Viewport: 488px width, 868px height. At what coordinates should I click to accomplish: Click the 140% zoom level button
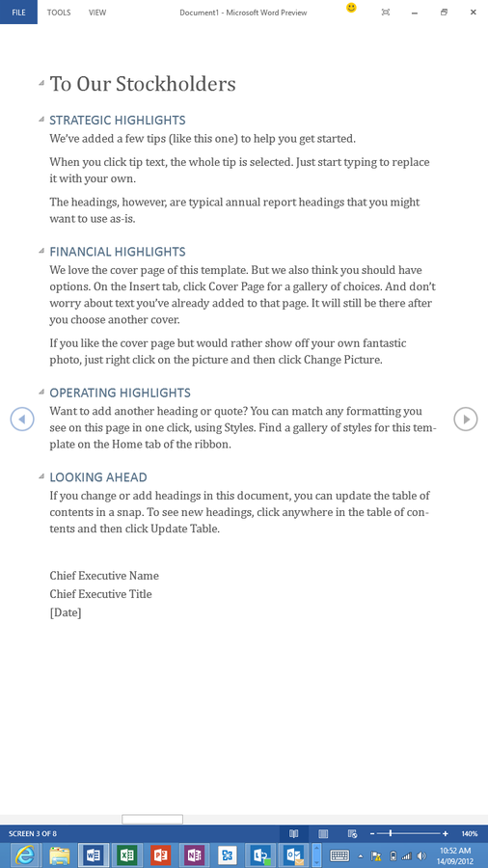coord(469,833)
